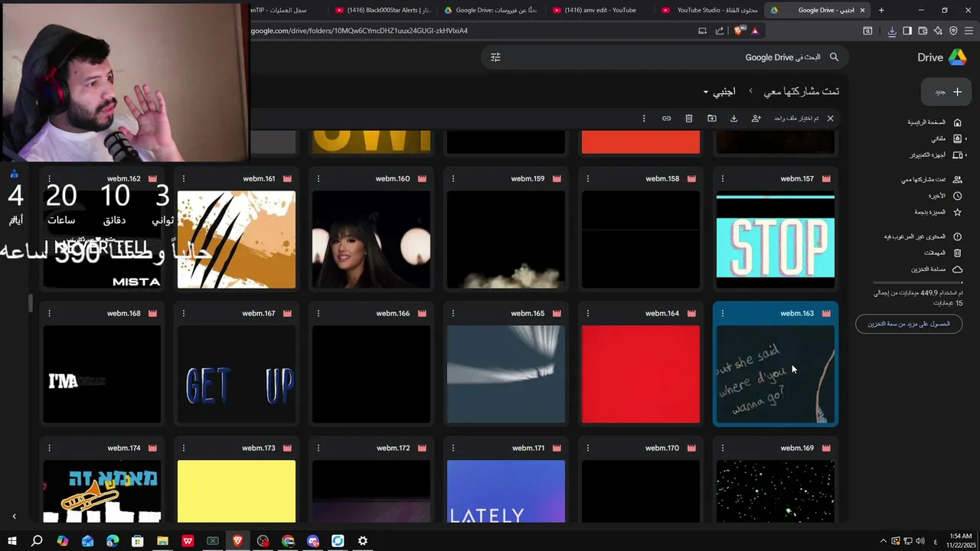980x551 pixels.
Task: Click the move-to-folder icon in selection toolbar
Action: coord(712,119)
